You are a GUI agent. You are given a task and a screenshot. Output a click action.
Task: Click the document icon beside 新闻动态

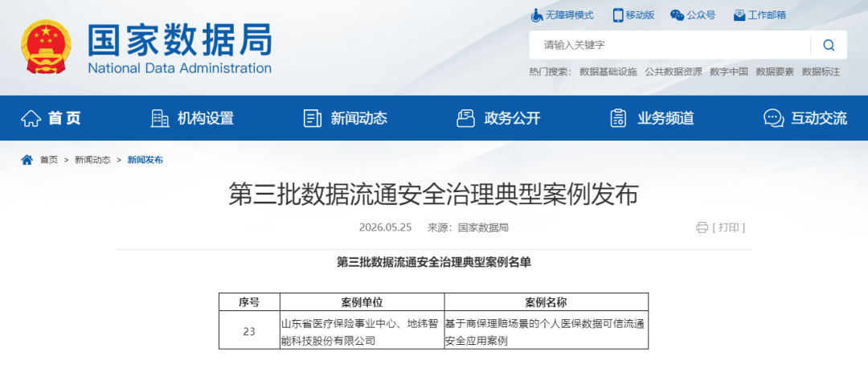[312, 118]
